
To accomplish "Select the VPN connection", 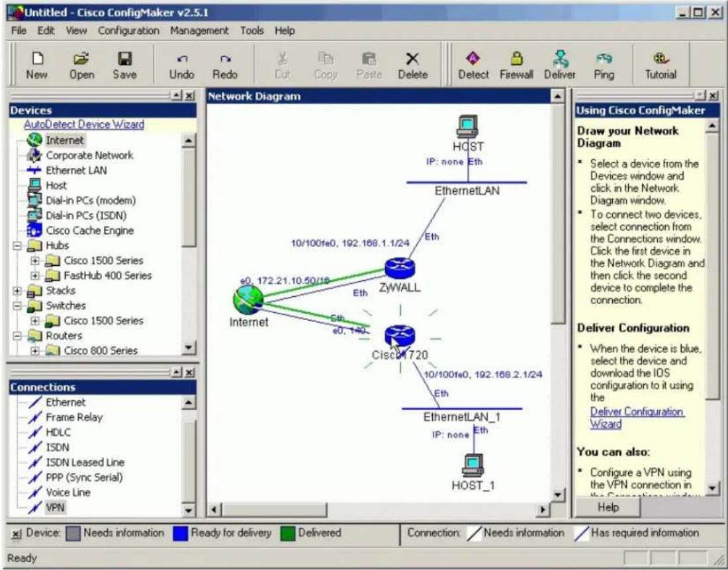I will click(55, 507).
